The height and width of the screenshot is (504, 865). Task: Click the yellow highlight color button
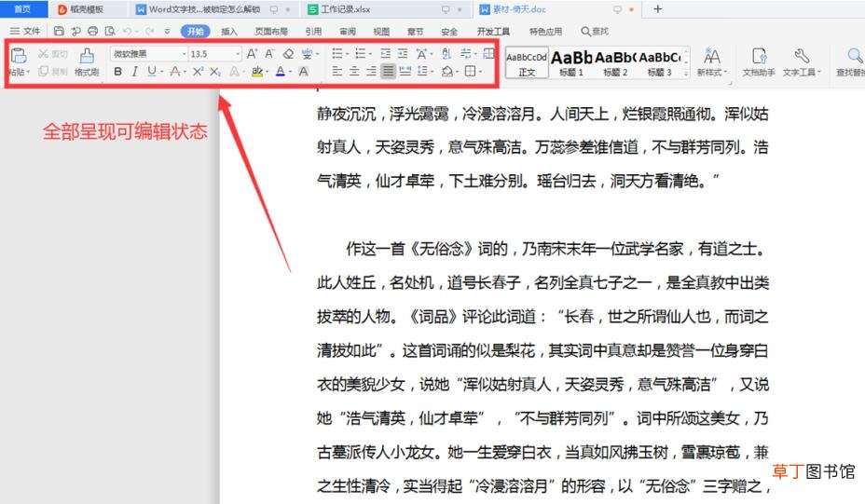(x=257, y=71)
